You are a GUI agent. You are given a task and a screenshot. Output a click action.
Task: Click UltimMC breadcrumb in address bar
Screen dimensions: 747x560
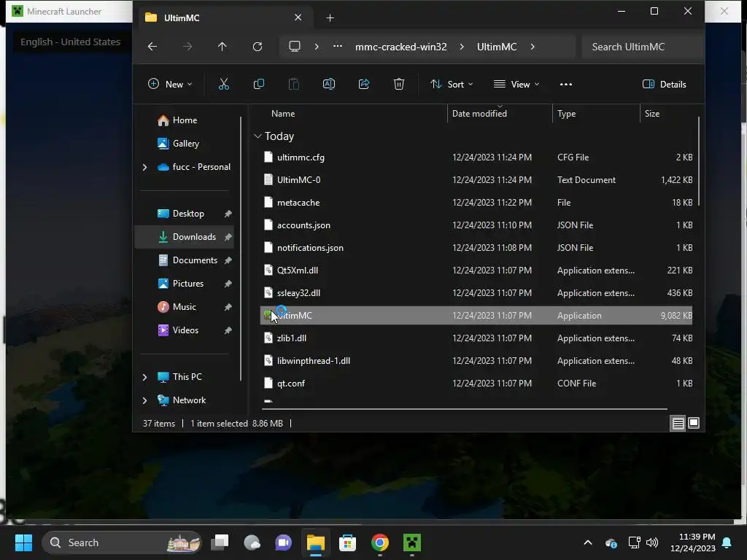497,47
